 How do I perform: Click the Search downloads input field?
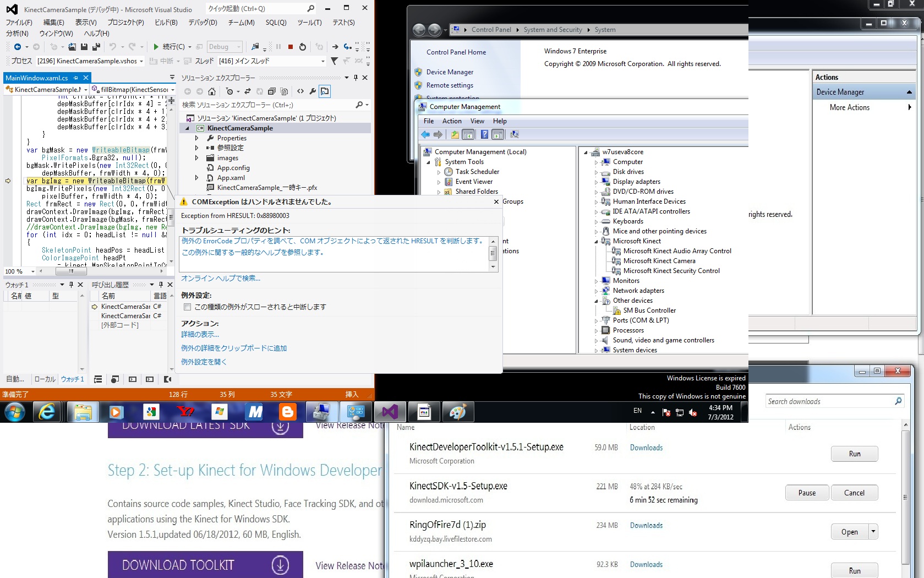tap(828, 401)
